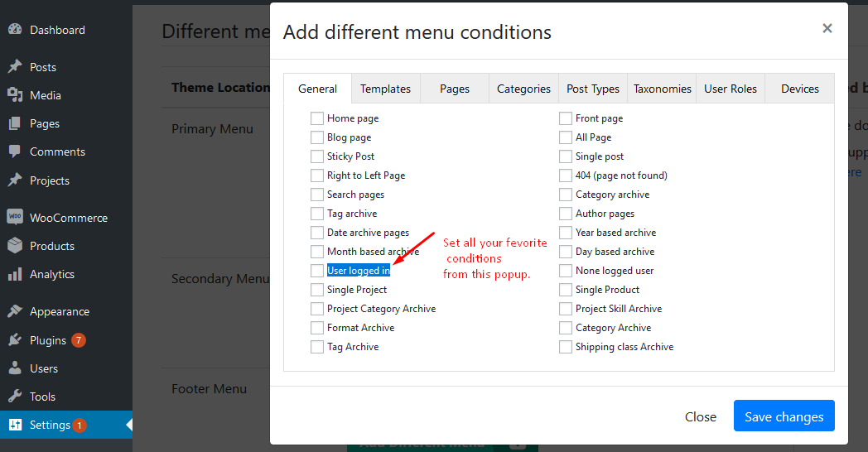Open the Post Types tab
The width and height of the screenshot is (868, 452).
(593, 89)
